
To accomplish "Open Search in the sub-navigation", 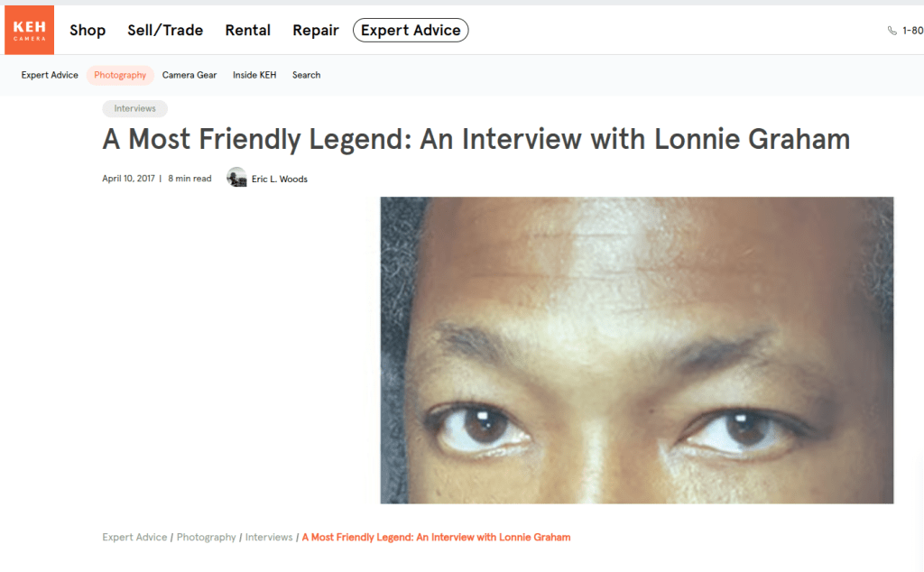I will 307,75.
